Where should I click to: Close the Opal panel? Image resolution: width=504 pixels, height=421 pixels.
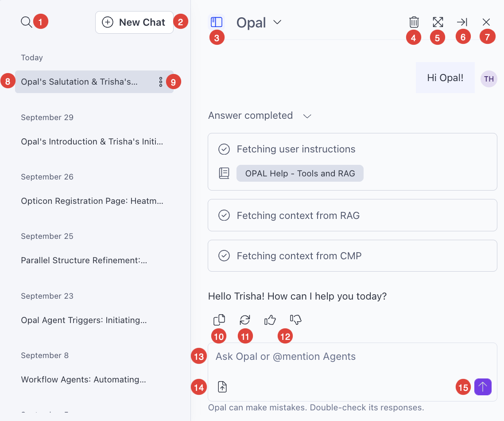[x=486, y=22]
